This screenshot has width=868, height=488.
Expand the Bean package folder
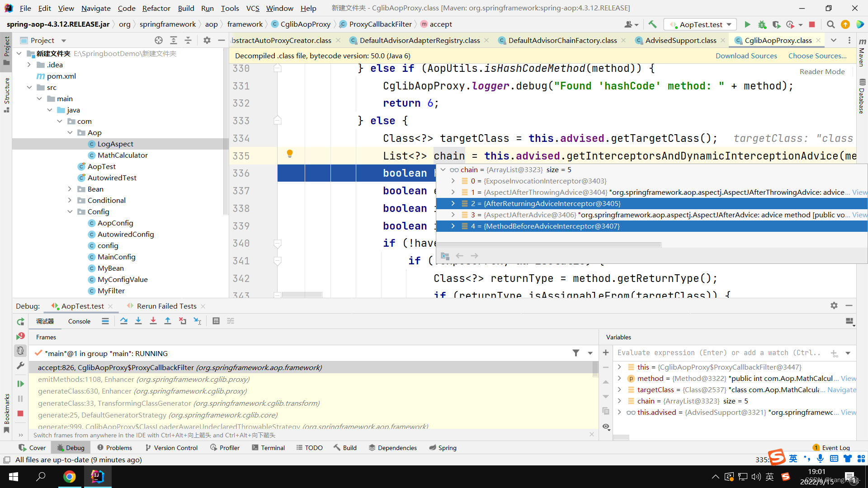pos(70,189)
